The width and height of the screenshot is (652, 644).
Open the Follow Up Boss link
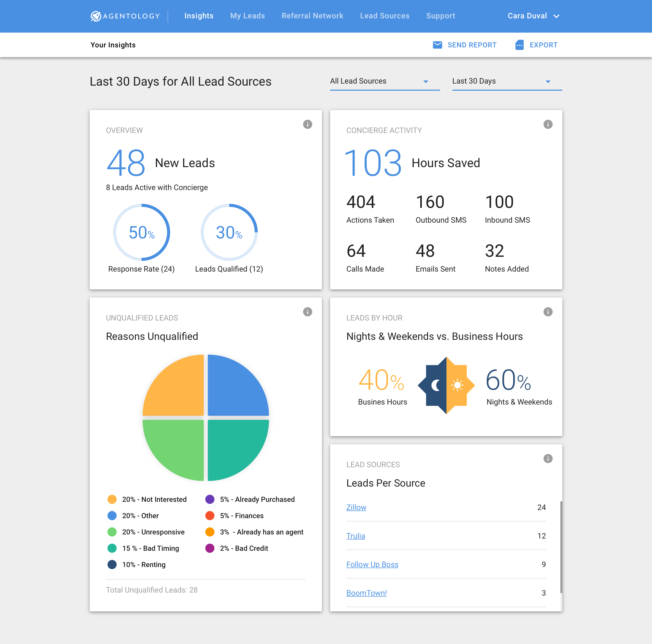point(372,564)
